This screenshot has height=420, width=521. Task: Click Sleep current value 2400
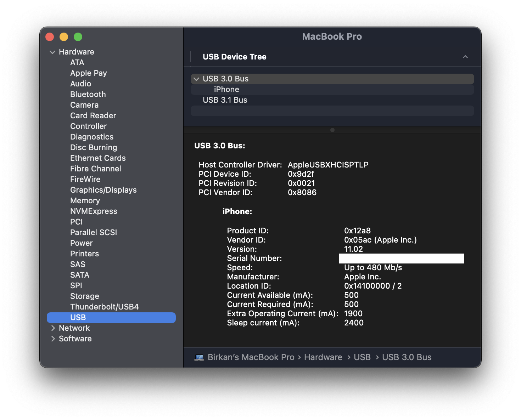coord(354,323)
